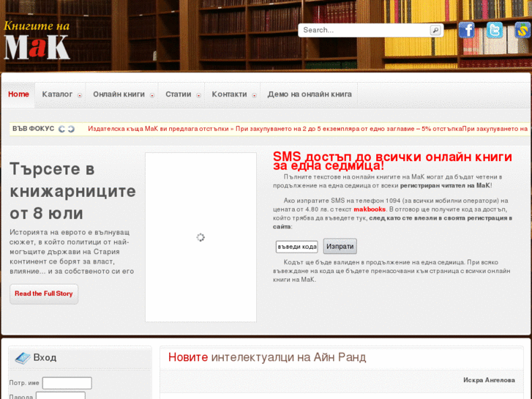The width and height of the screenshot is (532, 399).
Task: Click the ВЪВ ФОКУС label
Action: [33, 129]
